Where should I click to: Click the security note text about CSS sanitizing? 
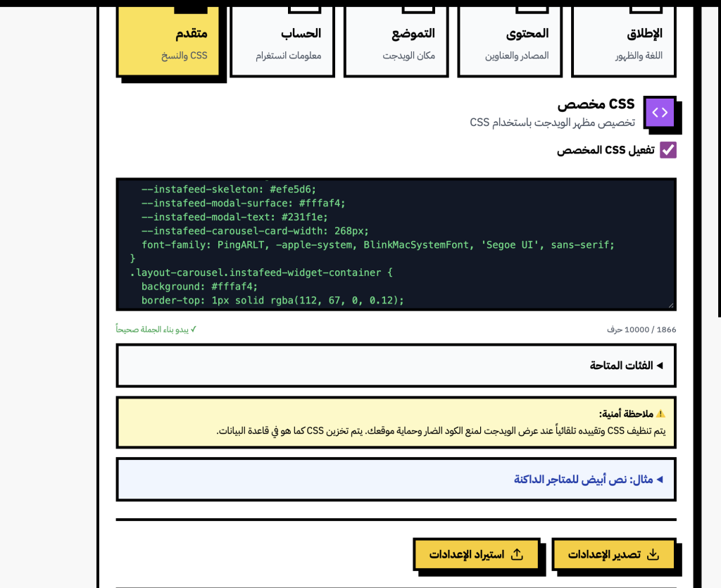[441, 431]
